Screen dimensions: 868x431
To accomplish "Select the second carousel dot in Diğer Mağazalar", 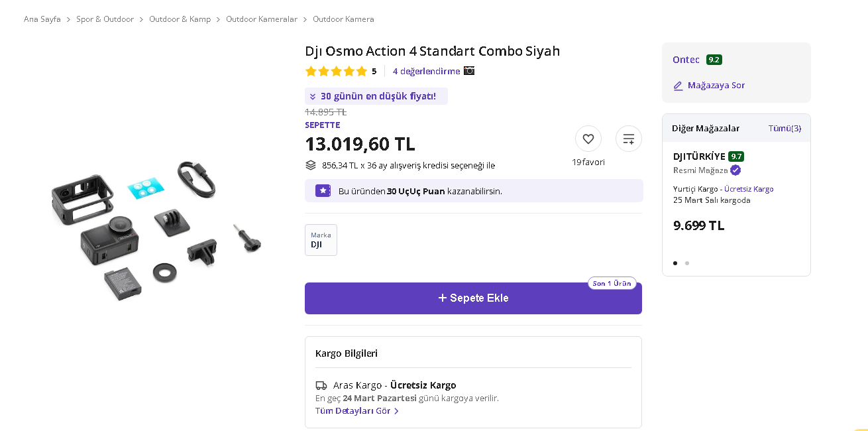I will [687, 263].
